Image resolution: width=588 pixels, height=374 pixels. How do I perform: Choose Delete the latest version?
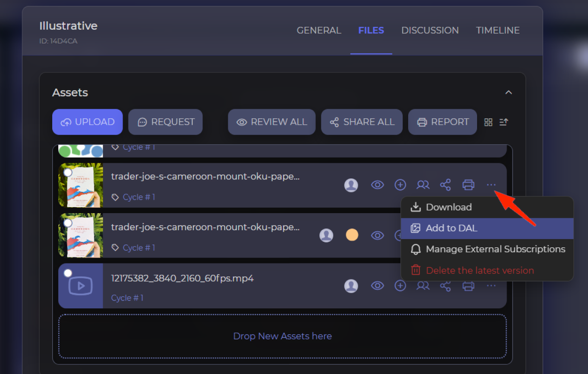pyautogui.click(x=487, y=270)
